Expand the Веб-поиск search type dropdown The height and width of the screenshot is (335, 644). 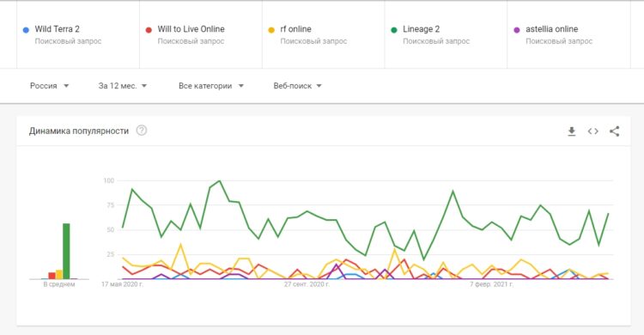(x=297, y=86)
